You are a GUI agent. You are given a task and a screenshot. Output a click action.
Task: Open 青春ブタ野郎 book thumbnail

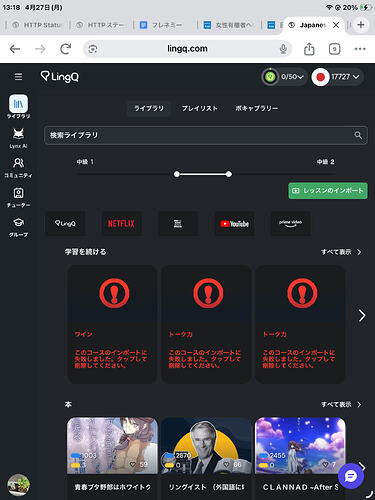[x=112, y=445]
